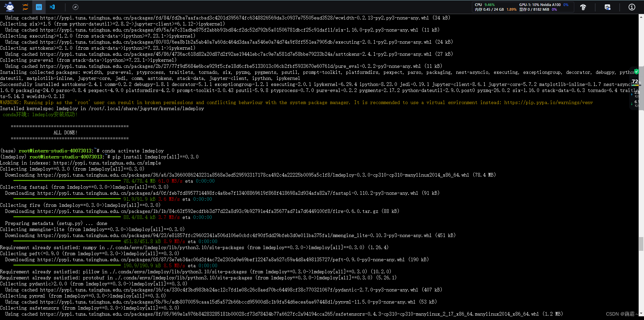This screenshot has width=644, height=320.
Task: Click the 'Collecting executing>=1.2.0' line
Action: (x=98, y=36)
